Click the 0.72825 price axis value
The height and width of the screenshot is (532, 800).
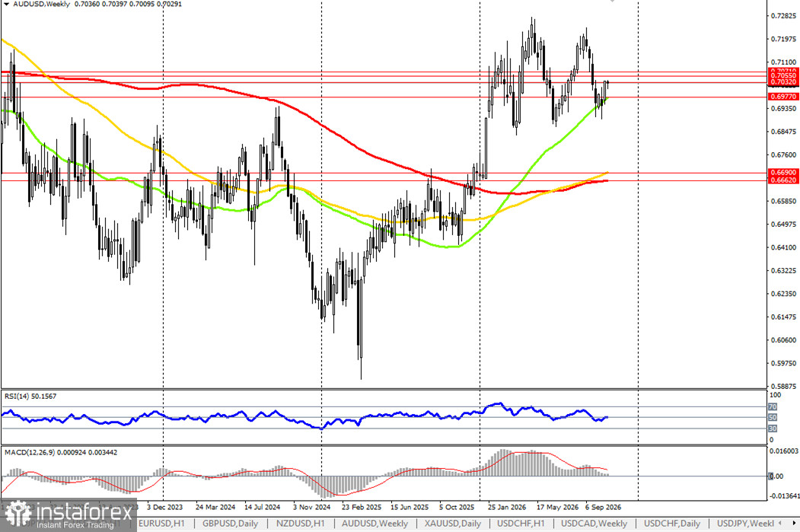click(x=783, y=16)
